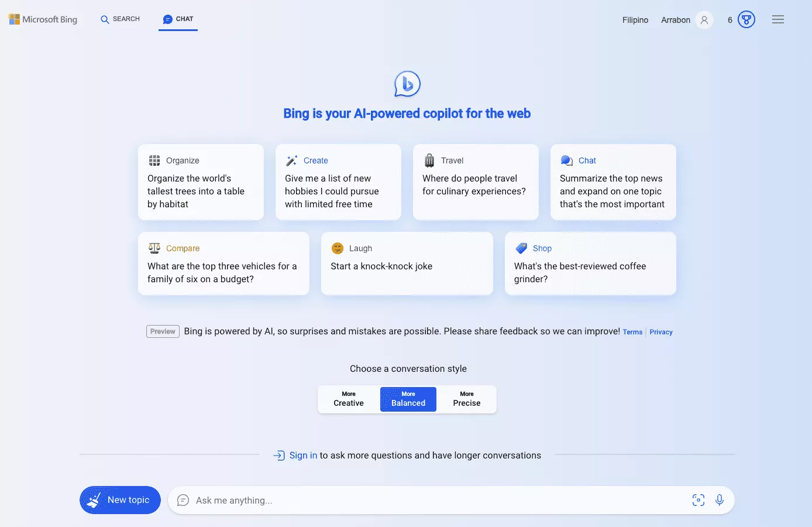
Task: Click the Compare category label
Action: coord(183,248)
